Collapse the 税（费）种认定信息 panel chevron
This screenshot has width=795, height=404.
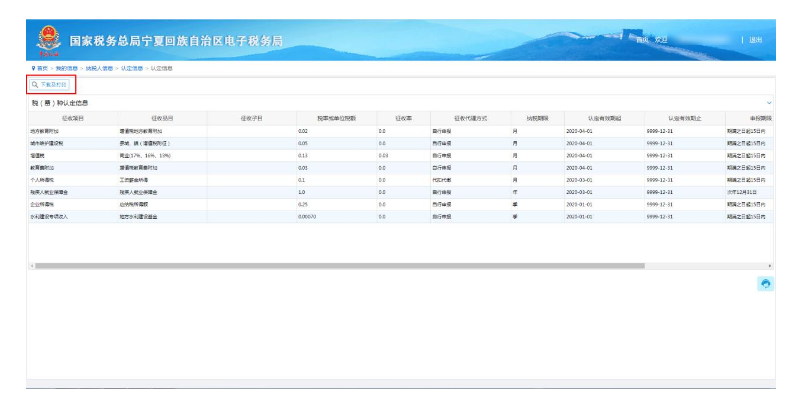click(x=768, y=102)
